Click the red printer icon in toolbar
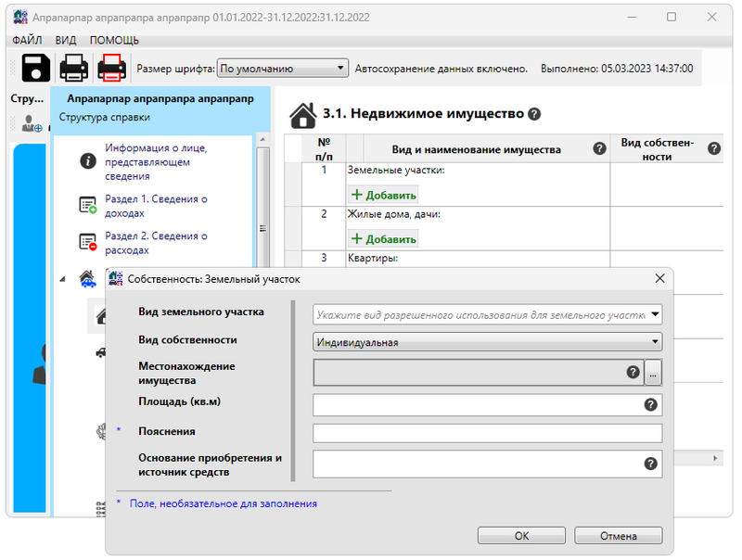This screenshot has height=560, width=742. point(112,68)
